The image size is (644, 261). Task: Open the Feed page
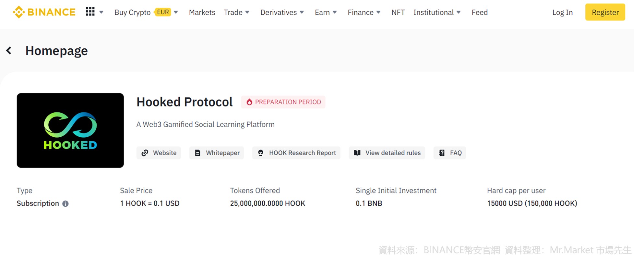click(480, 12)
